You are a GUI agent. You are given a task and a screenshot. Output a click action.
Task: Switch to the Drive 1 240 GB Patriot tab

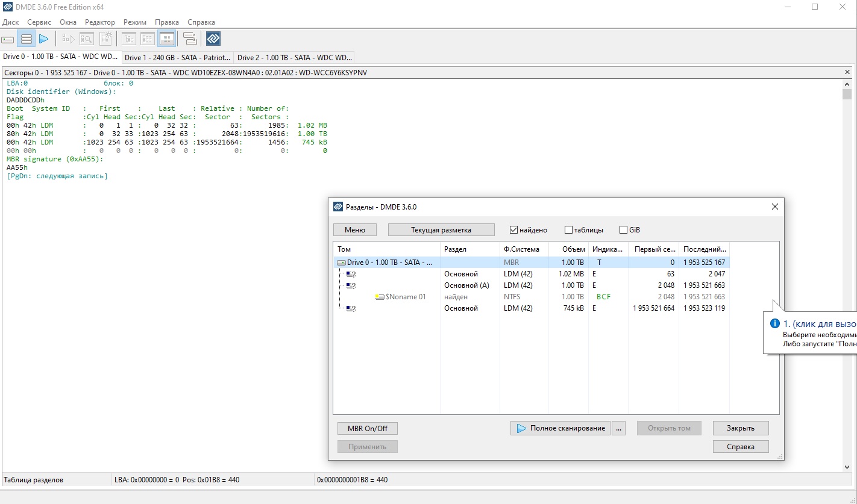click(177, 58)
